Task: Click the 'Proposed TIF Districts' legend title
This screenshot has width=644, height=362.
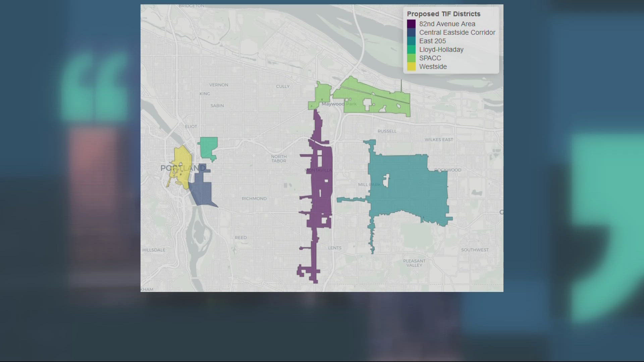Action: [443, 14]
